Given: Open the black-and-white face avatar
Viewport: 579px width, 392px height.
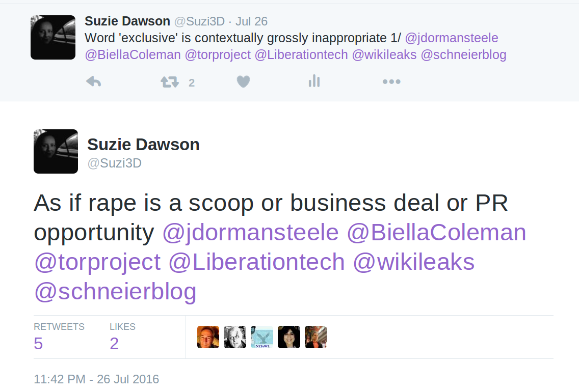Looking at the screenshot, I should click(235, 337).
